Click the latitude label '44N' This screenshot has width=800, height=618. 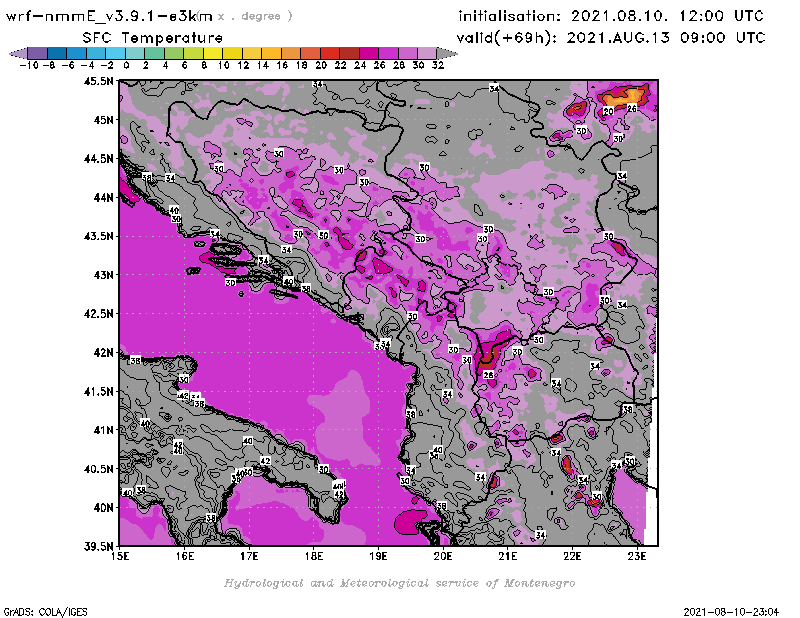click(x=104, y=197)
